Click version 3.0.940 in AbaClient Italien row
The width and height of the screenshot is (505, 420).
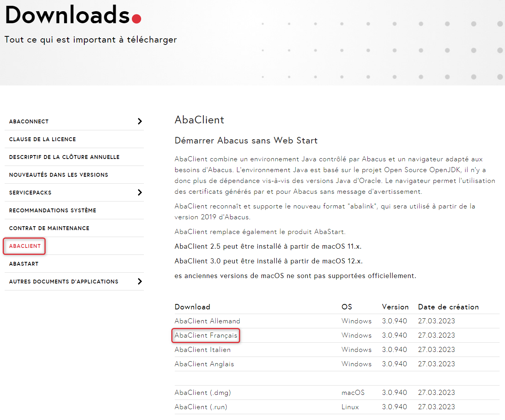394,350
